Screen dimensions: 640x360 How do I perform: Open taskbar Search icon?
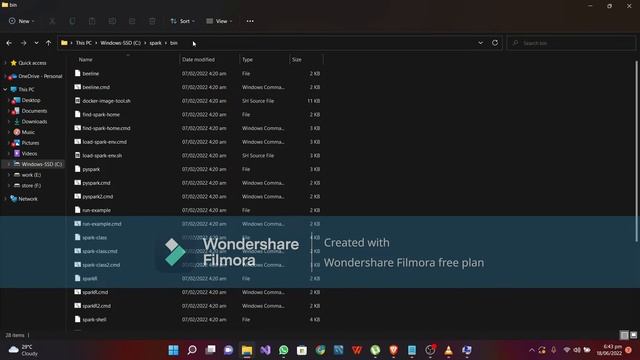192,350
